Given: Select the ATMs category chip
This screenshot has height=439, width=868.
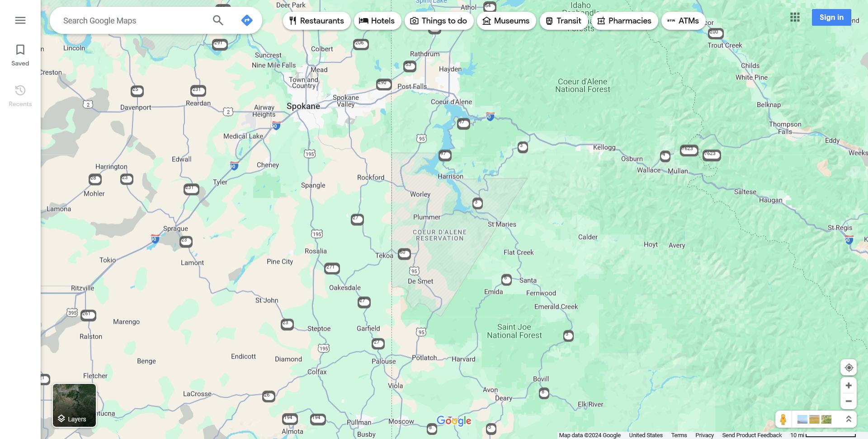Looking at the screenshot, I should [683, 21].
